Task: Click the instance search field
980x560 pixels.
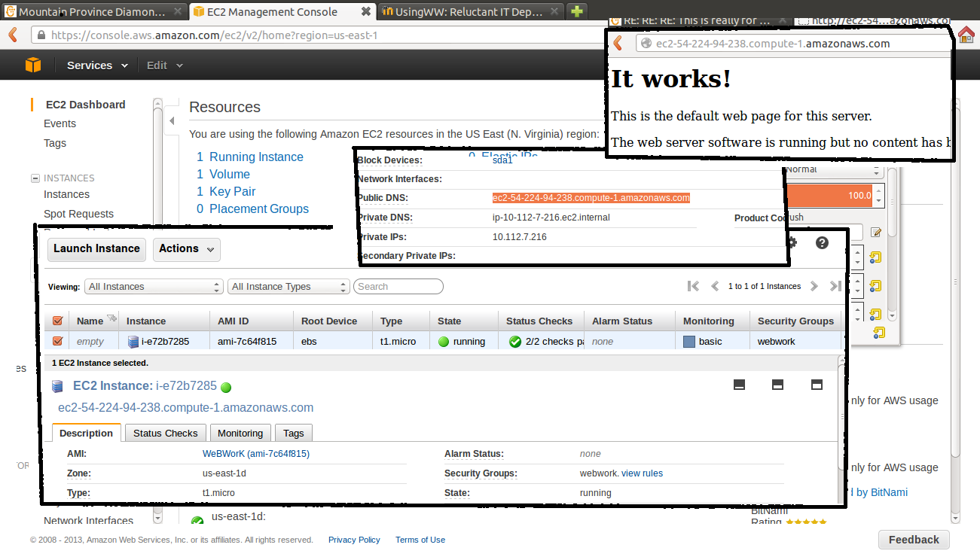Action: [x=398, y=287]
